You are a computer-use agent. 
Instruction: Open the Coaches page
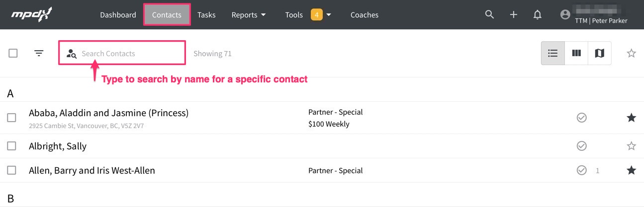click(x=365, y=15)
